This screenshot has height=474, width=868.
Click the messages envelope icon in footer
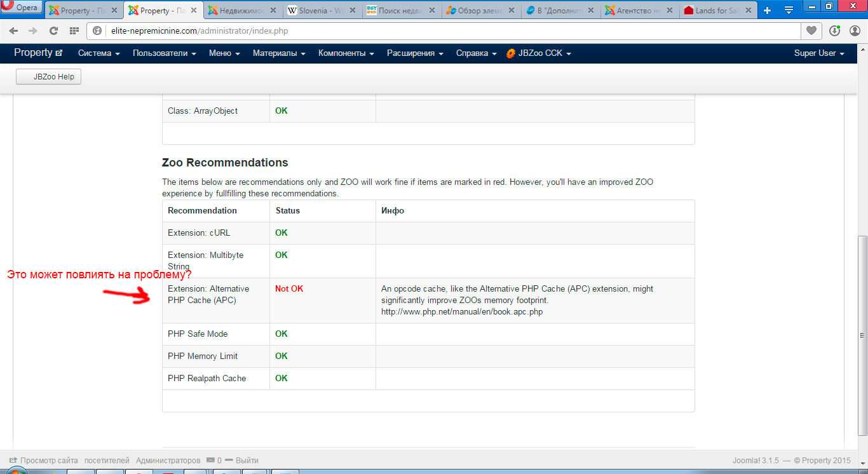210,460
